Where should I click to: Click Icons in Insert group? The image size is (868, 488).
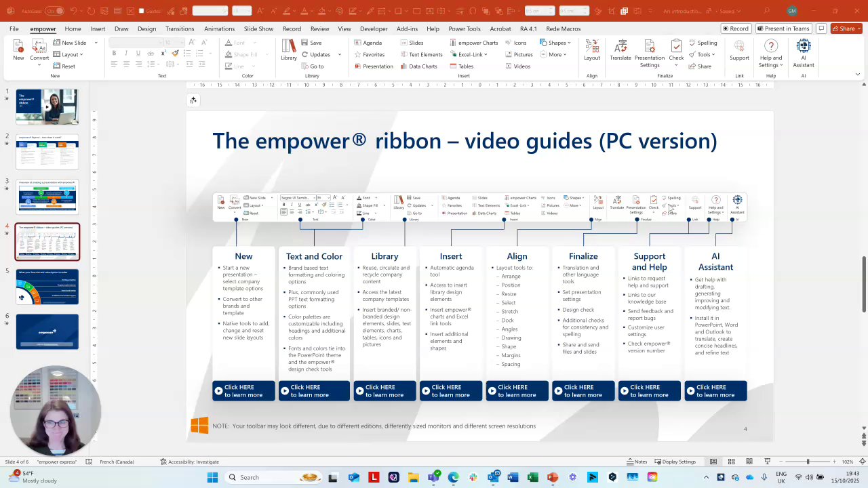tap(515, 43)
